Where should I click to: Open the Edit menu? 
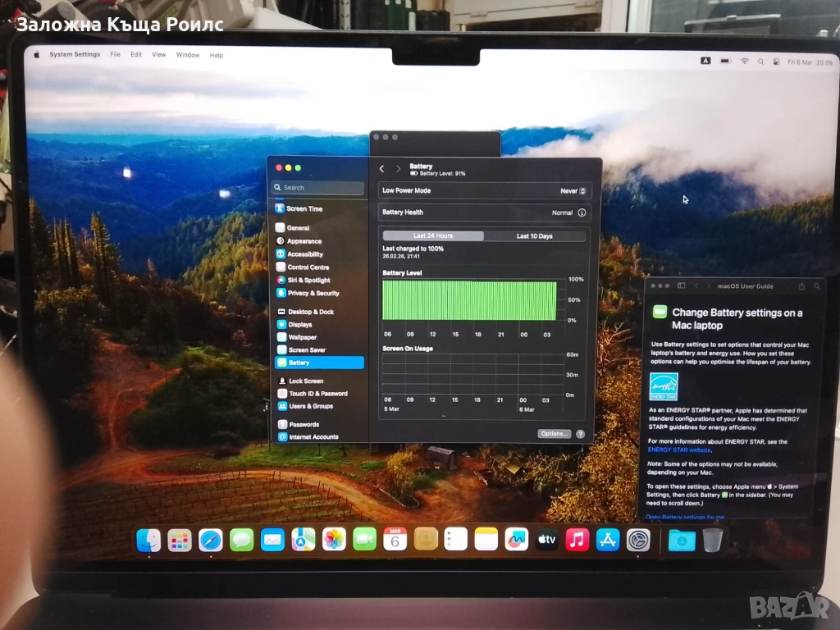tap(136, 55)
